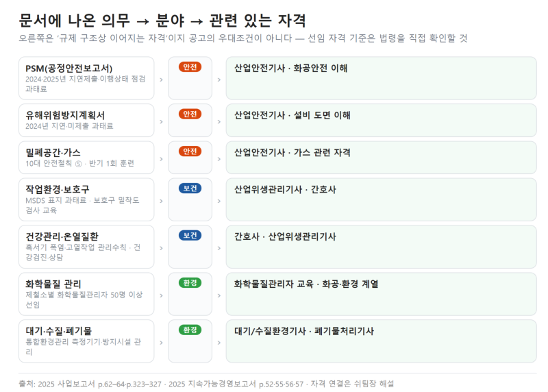Open the '산업안전기사 · 설비 도면 이해' card
Screen dimensions: 548x392
(381, 121)
